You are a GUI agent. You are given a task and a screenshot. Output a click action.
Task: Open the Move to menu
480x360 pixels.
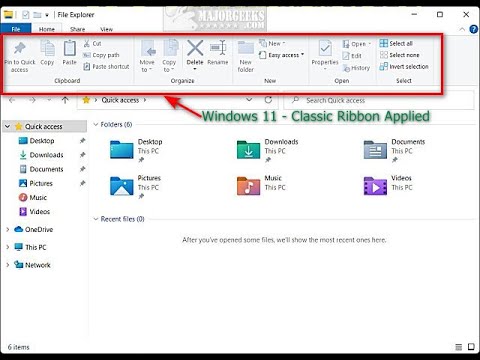[x=147, y=56]
